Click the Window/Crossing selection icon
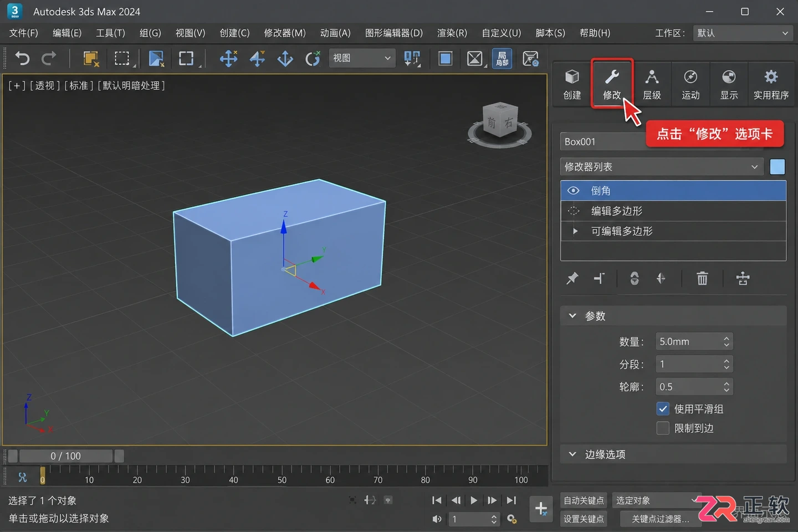The width and height of the screenshot is (798, 532). tap(157, 58)
